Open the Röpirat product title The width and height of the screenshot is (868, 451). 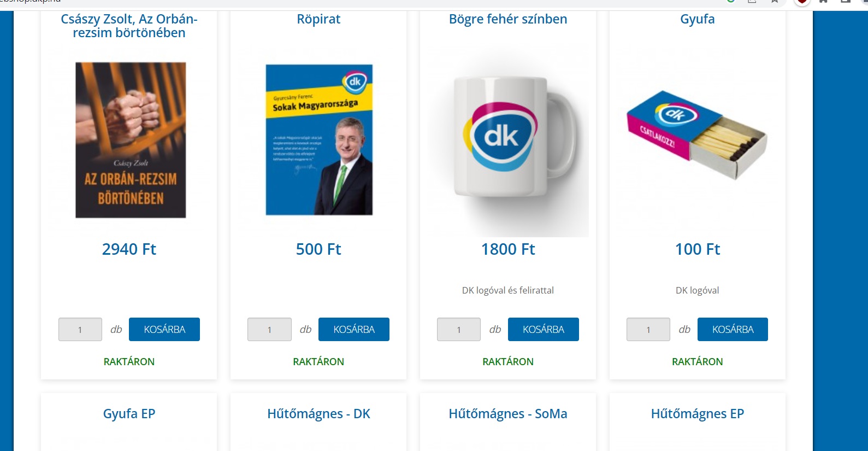pos(318,19)
